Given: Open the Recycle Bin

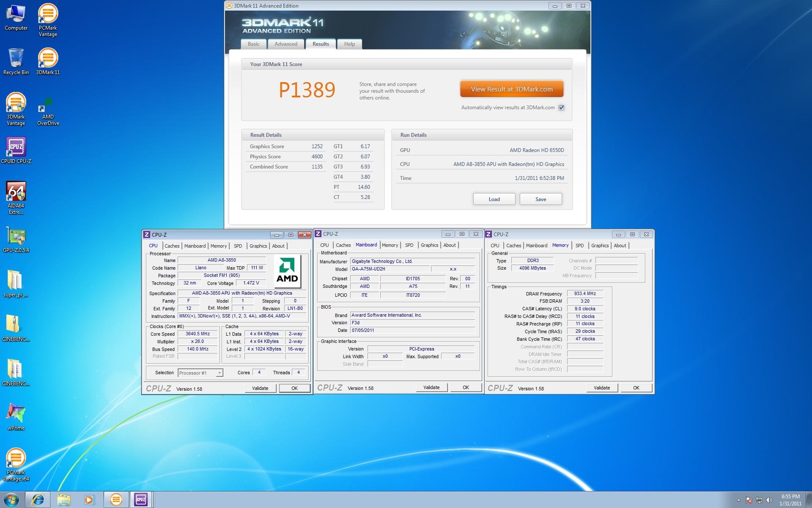Looking at the screenshot, I should tap(16, 61).
